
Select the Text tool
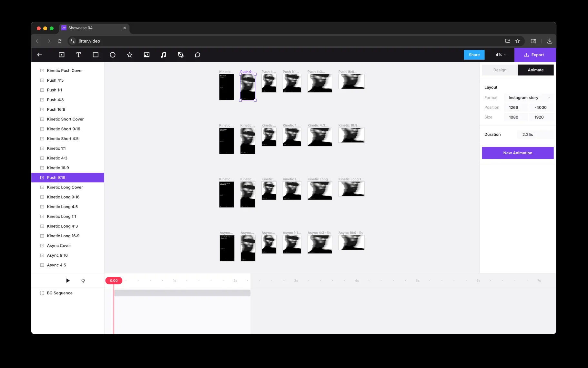(x=78, y=55)
